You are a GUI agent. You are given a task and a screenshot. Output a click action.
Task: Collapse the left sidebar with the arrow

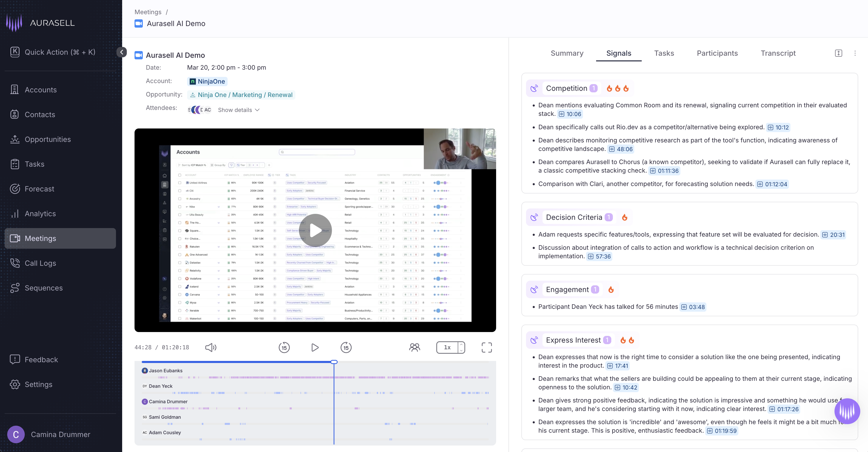[122, 52]
